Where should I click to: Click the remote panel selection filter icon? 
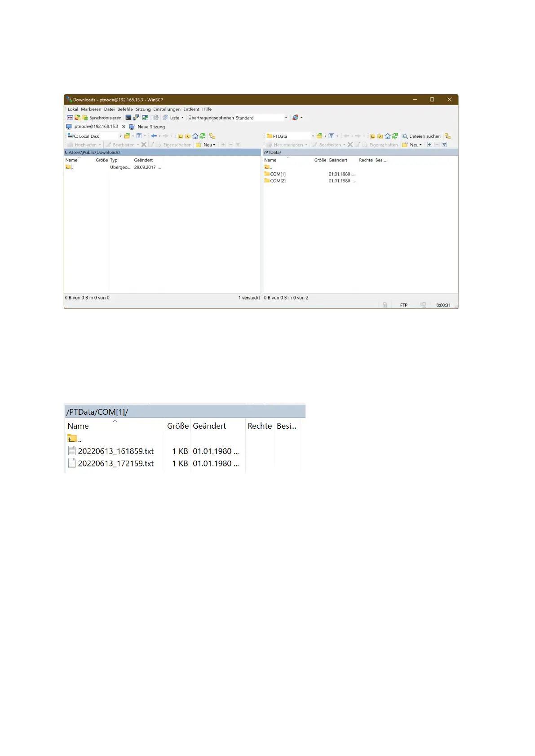[x=444, y=145]
